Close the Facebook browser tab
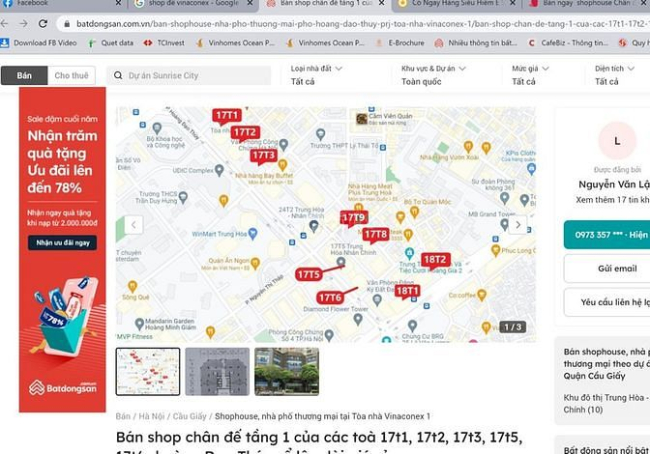The image size is (650, 454). [x=118, y=3]
